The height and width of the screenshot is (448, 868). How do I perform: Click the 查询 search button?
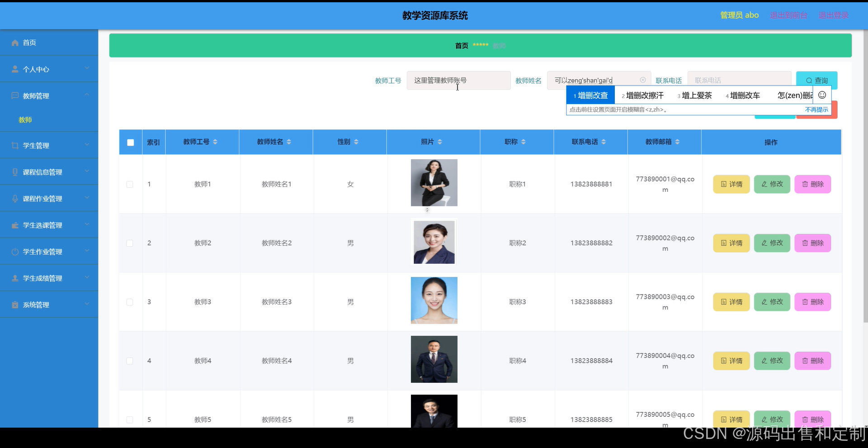pos(816,81)
